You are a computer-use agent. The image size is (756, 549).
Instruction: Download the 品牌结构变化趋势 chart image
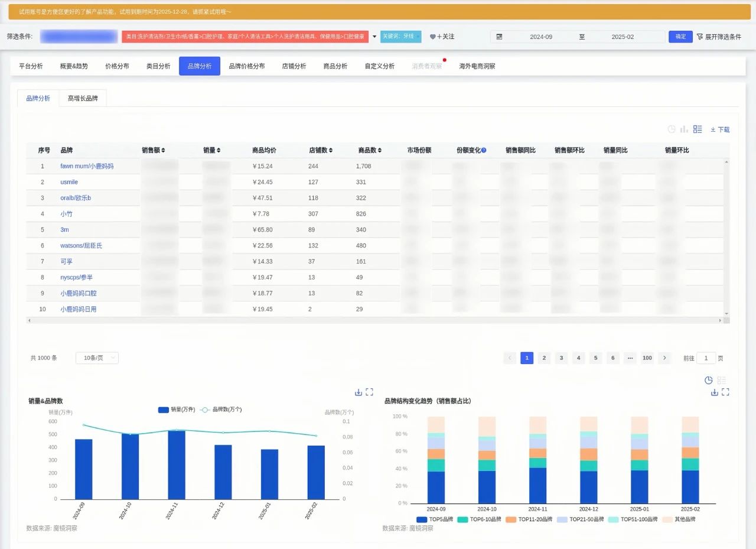[x=715, y=392]
